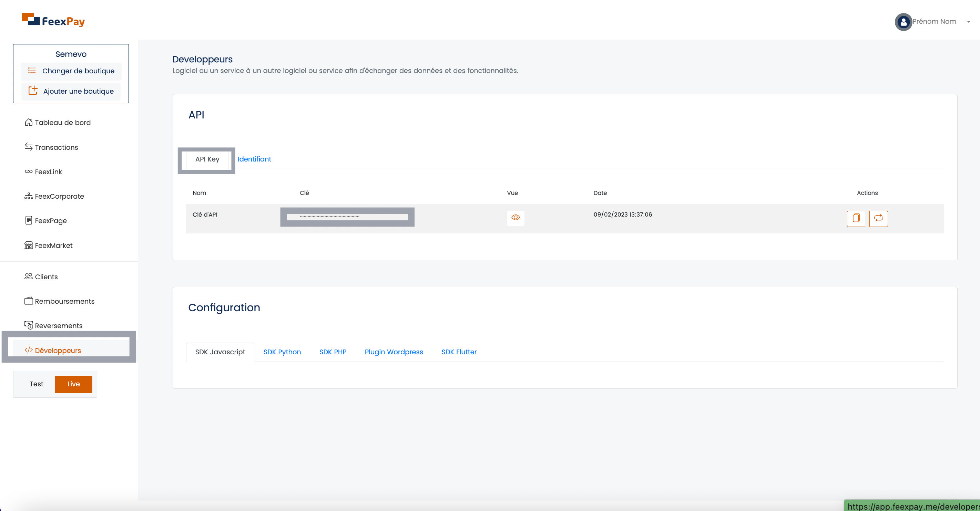Switch to the SDK PHP tab
Image resolution: width=980 pixels, height=511 pixels.
(x=333, y=352)
